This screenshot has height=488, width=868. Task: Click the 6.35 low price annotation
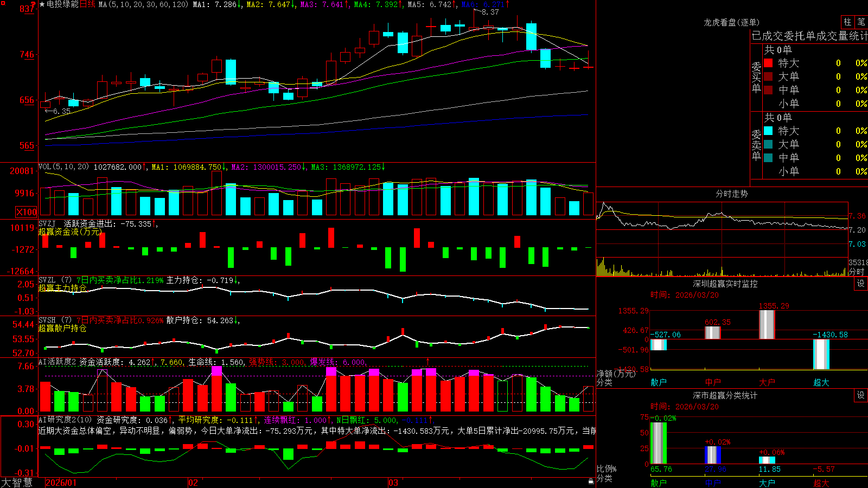(x=62, y=111)
